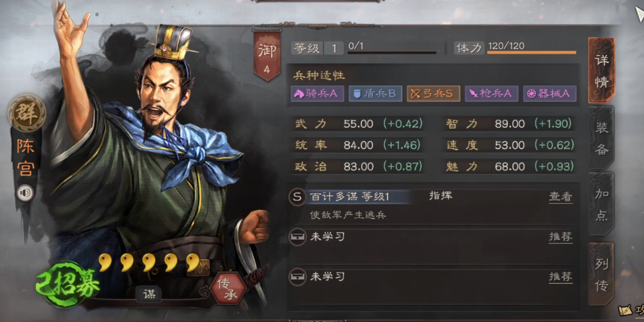This screenshot has height=322, width=644.
Task: Select the 器械A troop aptitude
Action: [550, 93]
